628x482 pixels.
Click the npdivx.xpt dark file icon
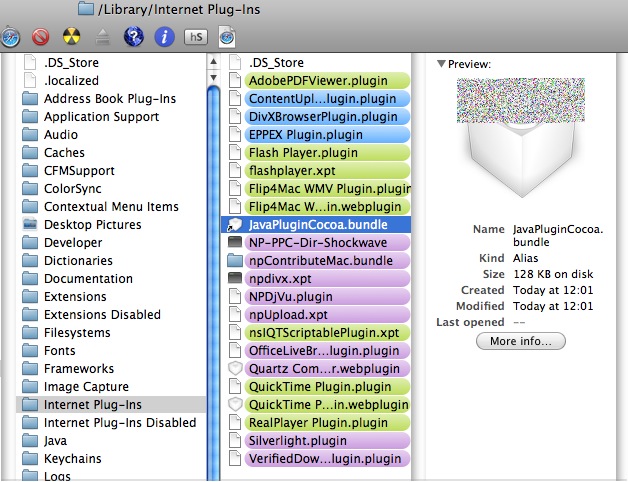[235, 278]
